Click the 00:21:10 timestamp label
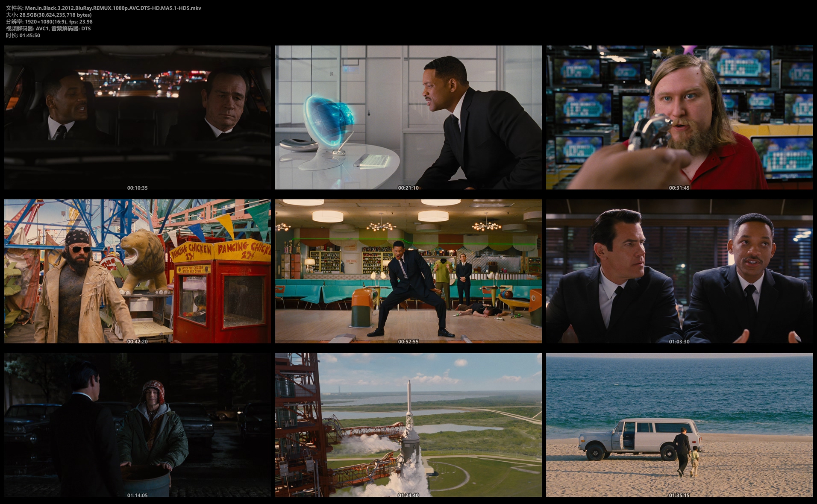The height and width of the screenshot is (504, 817). (x=408, y=188)
